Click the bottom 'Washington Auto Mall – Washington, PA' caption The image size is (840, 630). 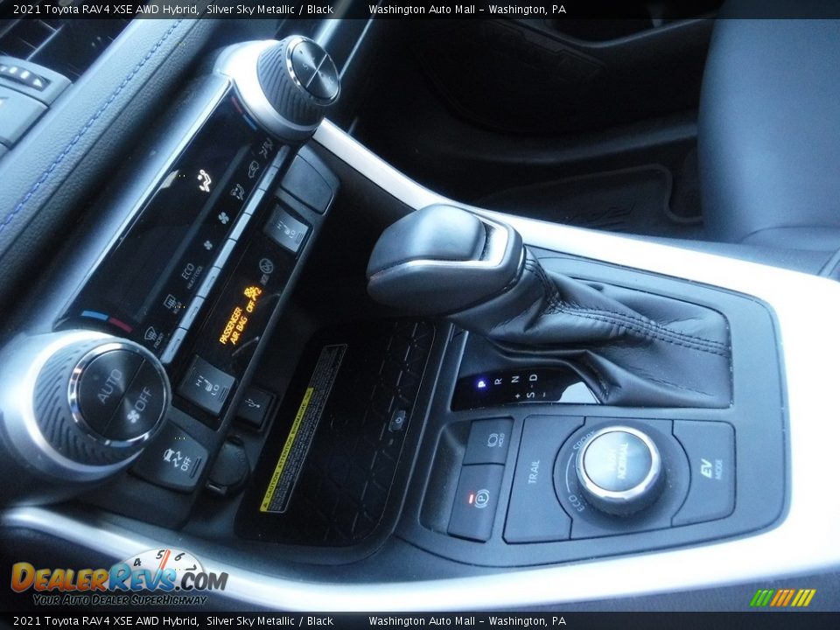point(467,621)
